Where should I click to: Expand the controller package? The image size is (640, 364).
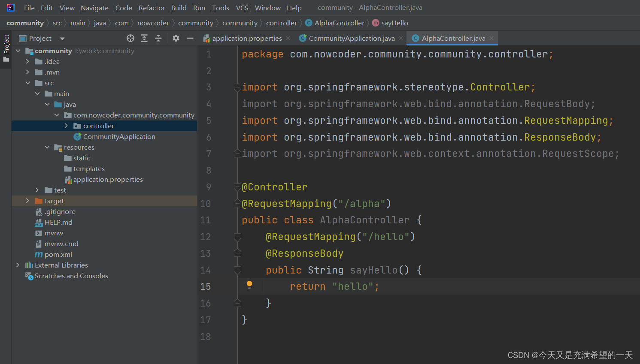pyautogui.click(x=66, y=126)
